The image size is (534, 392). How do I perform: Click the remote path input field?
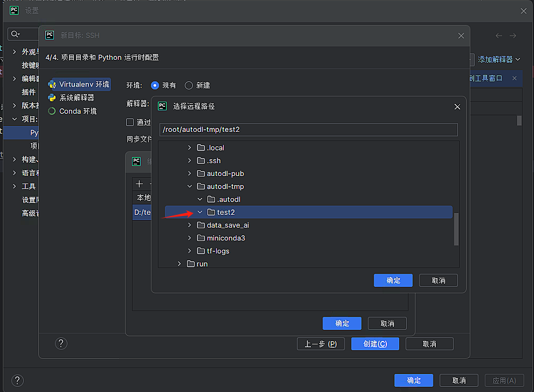308,130
